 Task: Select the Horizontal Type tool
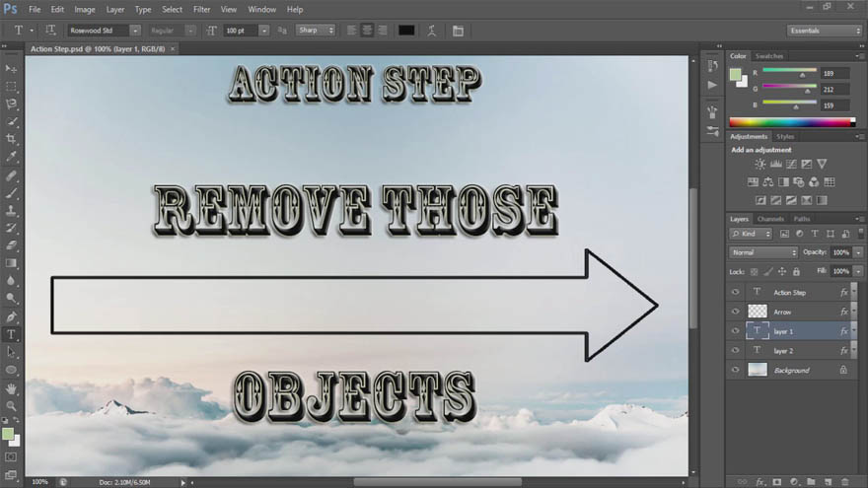[x=11, y=334]
